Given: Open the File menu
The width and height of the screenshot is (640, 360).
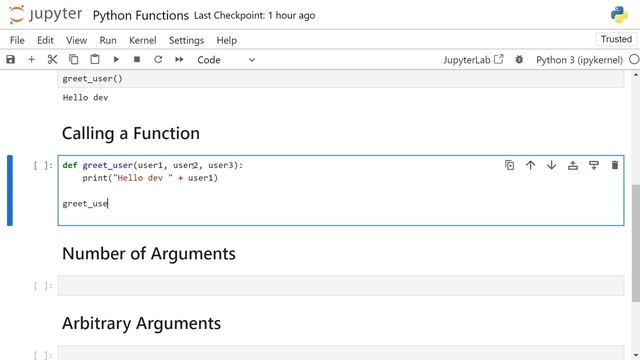Looking at the screenshot, I should pos(17,40).
